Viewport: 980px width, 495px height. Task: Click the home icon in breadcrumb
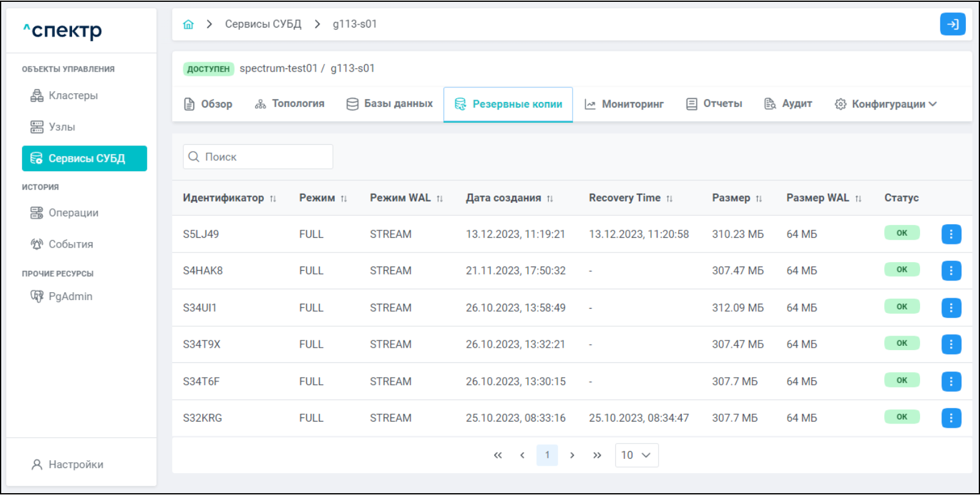tap(188, 24)
